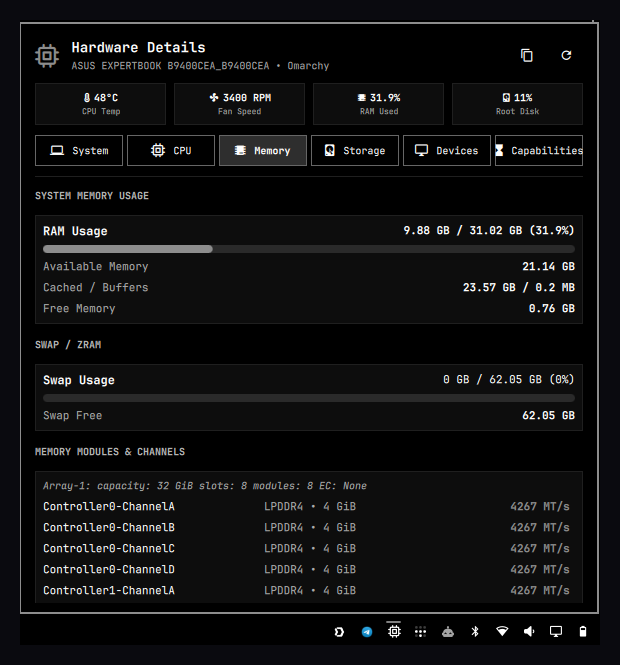Open the System tab
The height and width of the screenshot is (665, 620).
(x=79, y=151)
